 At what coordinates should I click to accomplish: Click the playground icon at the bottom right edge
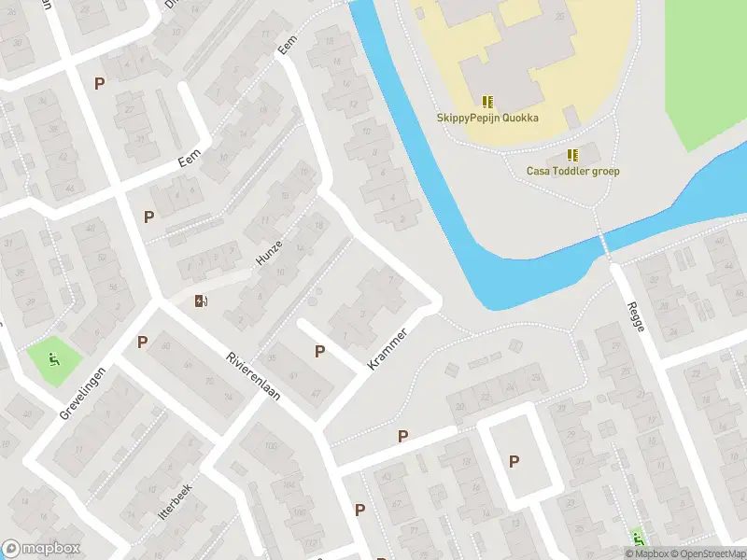(x=638, y=539)
